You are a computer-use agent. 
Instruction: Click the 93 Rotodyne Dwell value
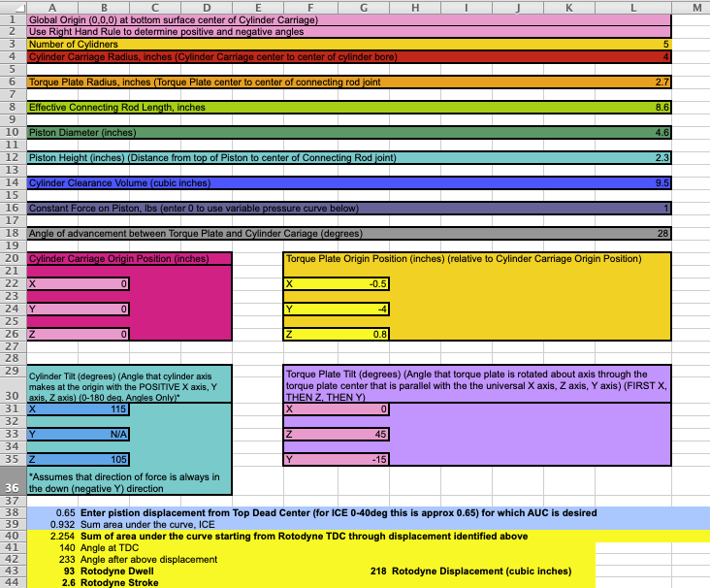pos(69,572)
